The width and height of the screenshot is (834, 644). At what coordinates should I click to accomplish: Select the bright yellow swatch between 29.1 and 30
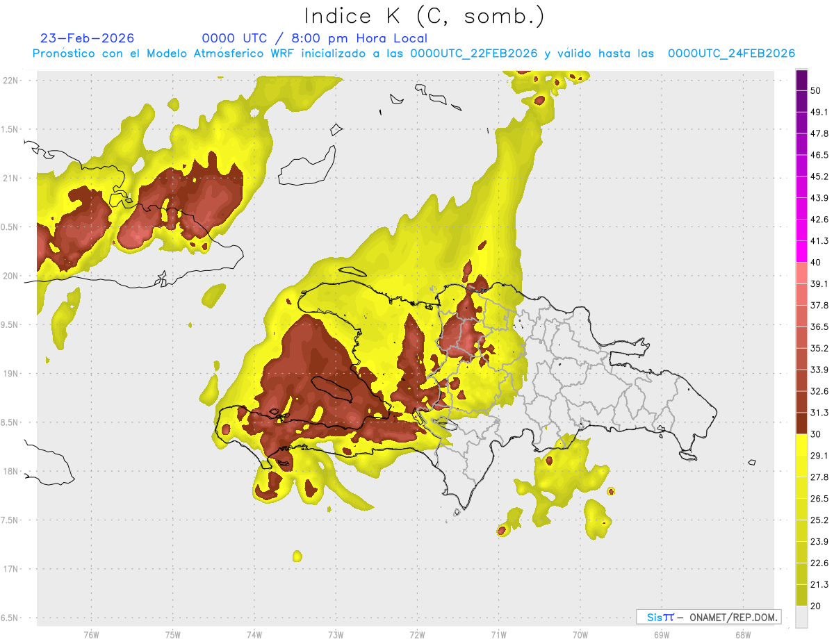click(x=802, y=445)
